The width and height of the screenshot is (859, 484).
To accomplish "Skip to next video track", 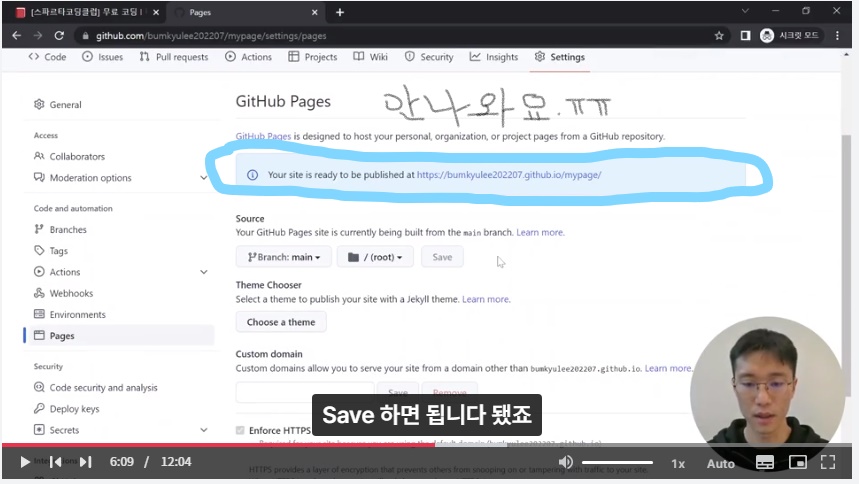I will (85, 462).
